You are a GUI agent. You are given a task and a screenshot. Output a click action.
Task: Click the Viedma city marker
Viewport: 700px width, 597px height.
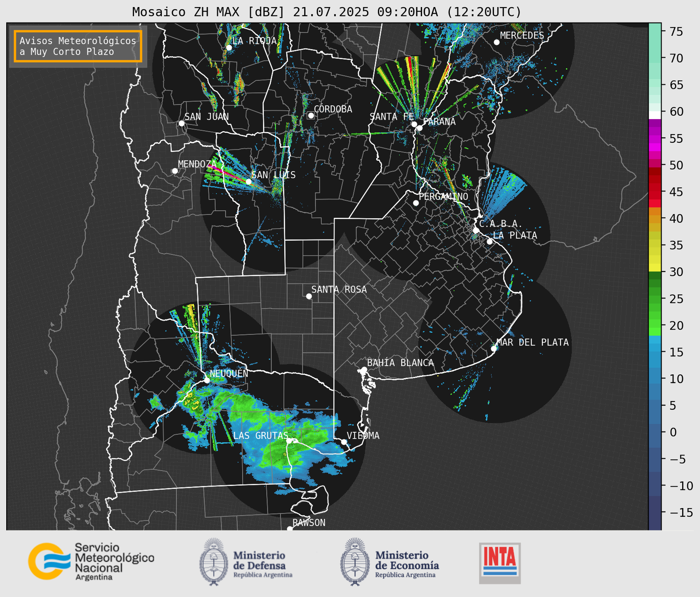pyautogui.click(x=344, y=442)
